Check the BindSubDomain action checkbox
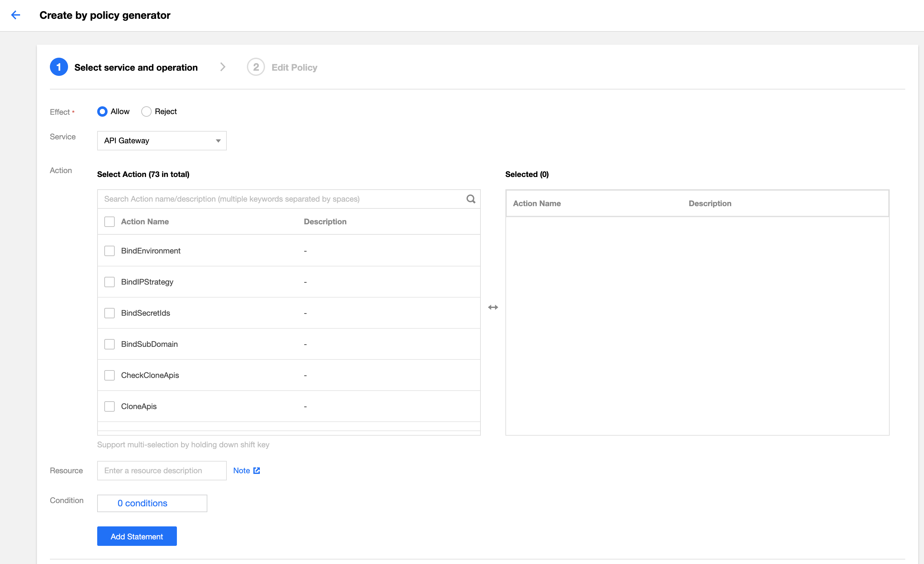This screenshot has height=564, width=924. [110, 344]
